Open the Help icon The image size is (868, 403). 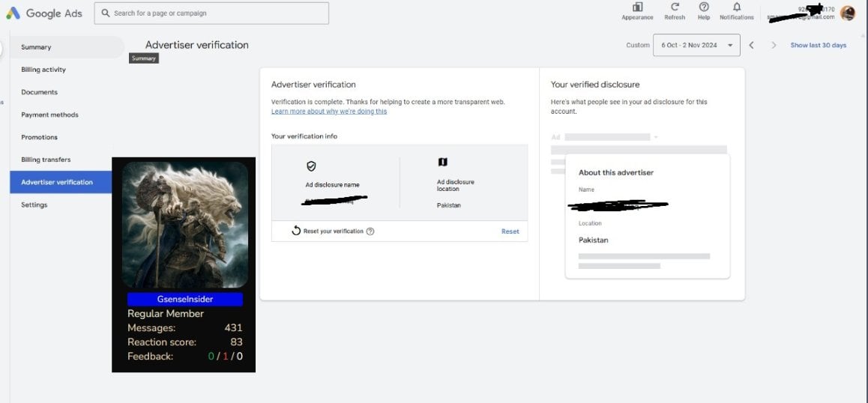coord(704,7)
